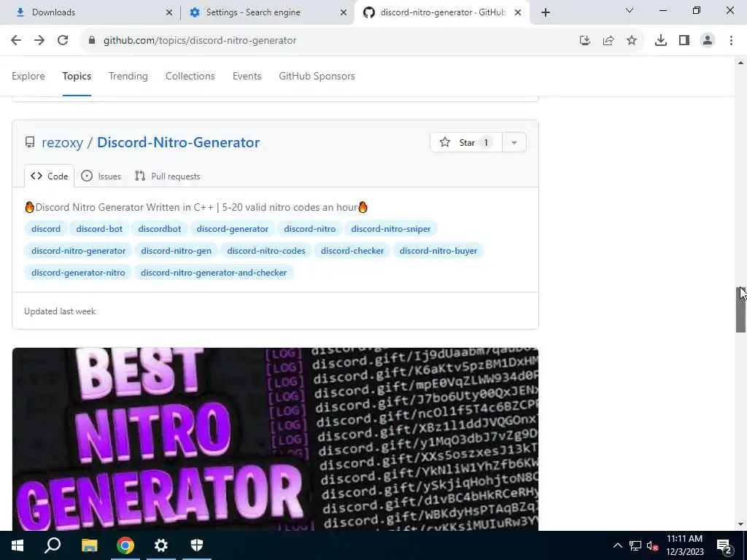Close the discord-nitro-generator GitHub tab

click(518, 12)
